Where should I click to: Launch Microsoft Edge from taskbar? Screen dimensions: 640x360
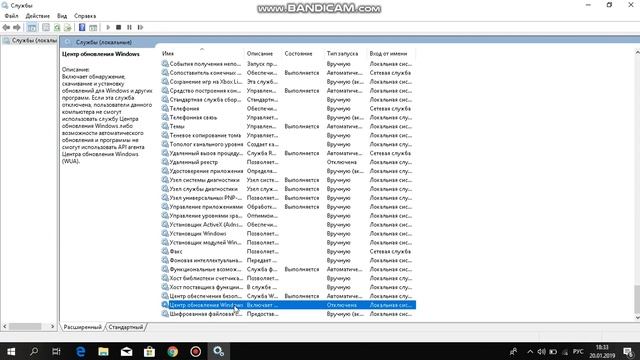[80, 351]
